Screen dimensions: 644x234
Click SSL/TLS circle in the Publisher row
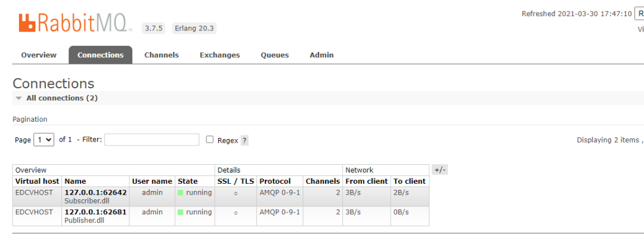tap(236, 213)
